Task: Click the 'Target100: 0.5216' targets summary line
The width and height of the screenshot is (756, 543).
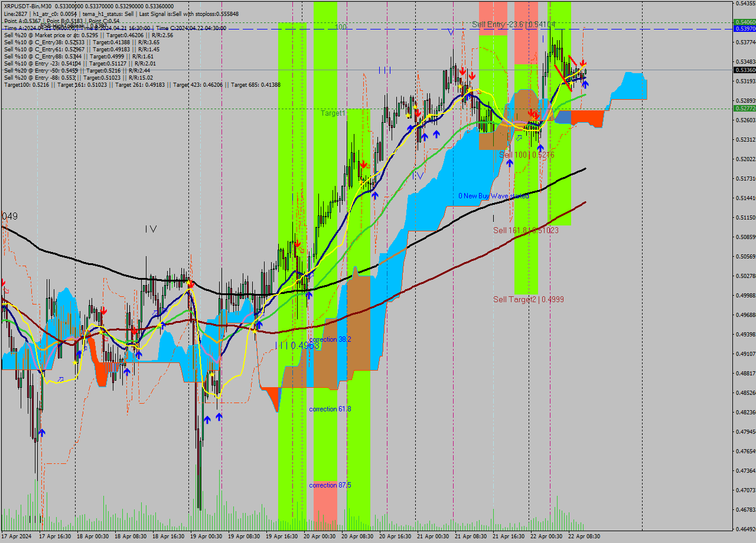Action: pos(142,84)
